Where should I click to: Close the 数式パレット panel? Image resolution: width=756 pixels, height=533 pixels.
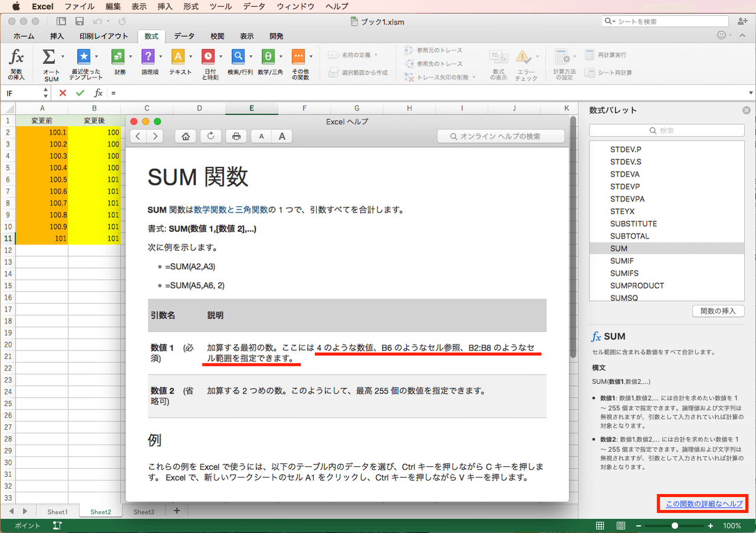(x=747, y=110)
